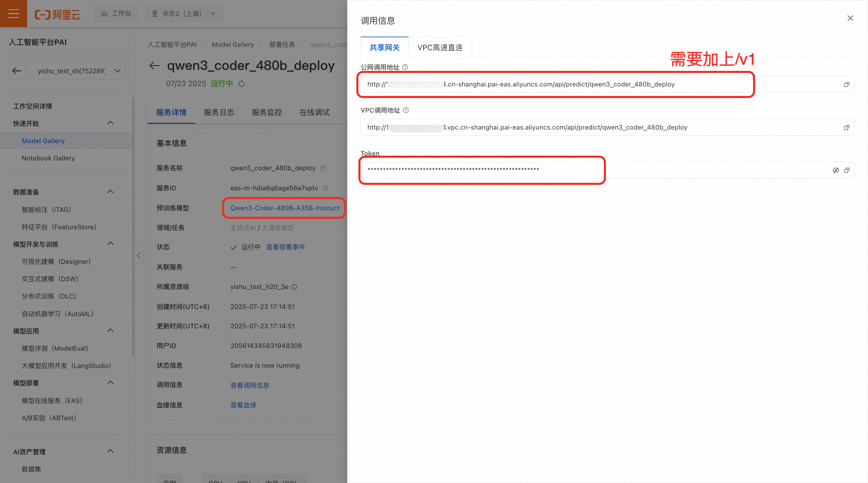This screenshot has width=868, height=483.
Task: Open the 华东2（上海） region dropdown
Action: [184, 14]
